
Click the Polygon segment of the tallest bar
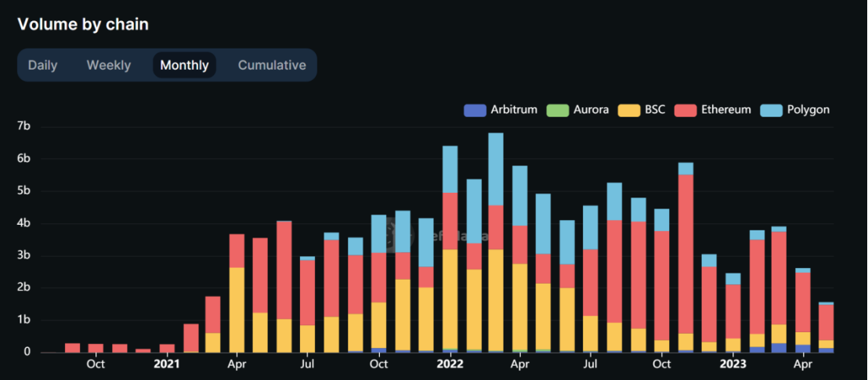496,168
